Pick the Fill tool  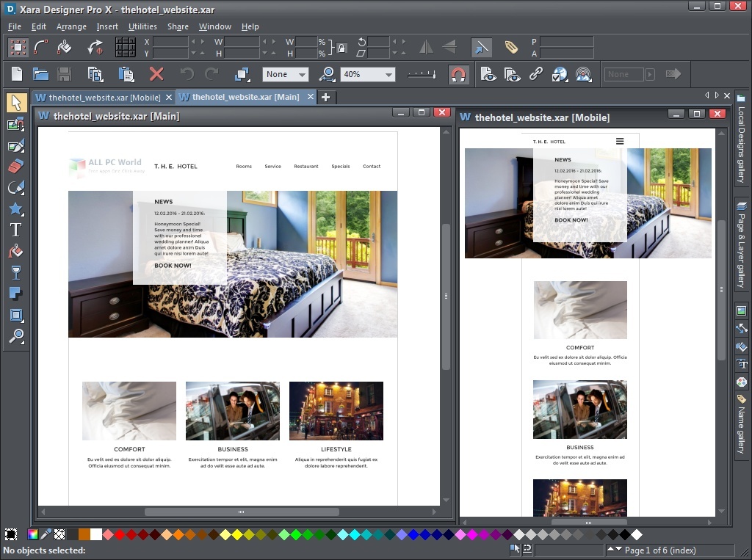click(15, 251)
